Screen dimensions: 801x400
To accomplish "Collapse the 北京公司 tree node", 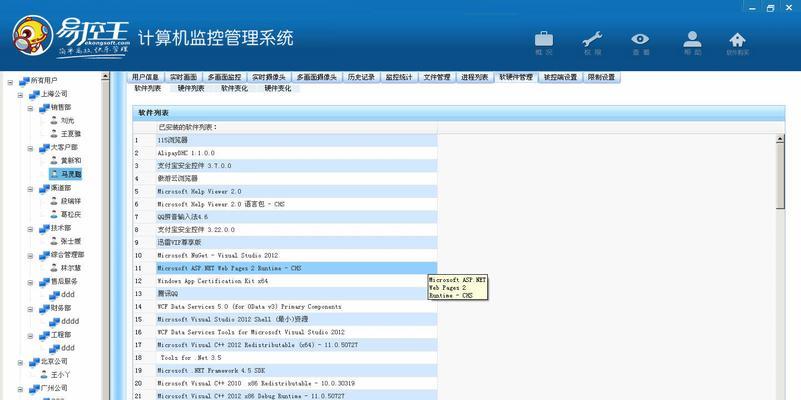I will tap(20, 362).
